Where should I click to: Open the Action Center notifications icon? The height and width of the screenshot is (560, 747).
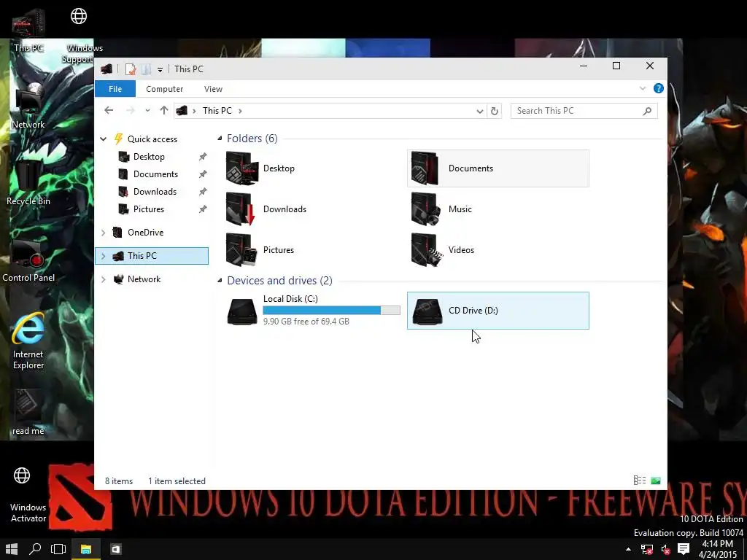tap(684, 550)
